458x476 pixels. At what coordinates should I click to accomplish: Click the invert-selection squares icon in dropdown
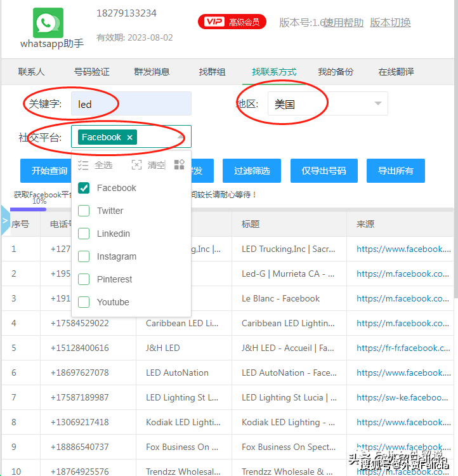coord(179,164)
